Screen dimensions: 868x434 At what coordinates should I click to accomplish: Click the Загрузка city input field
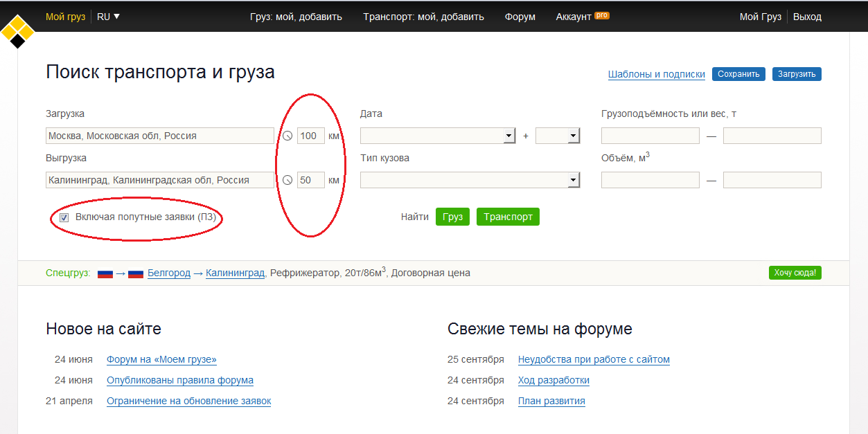(x=160, y=136)
